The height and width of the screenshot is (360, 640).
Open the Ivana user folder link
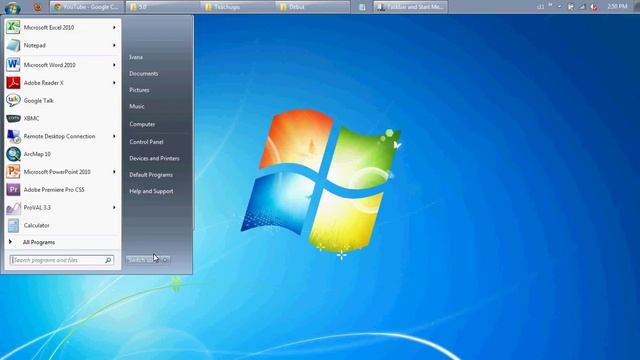tap(136, 57)
